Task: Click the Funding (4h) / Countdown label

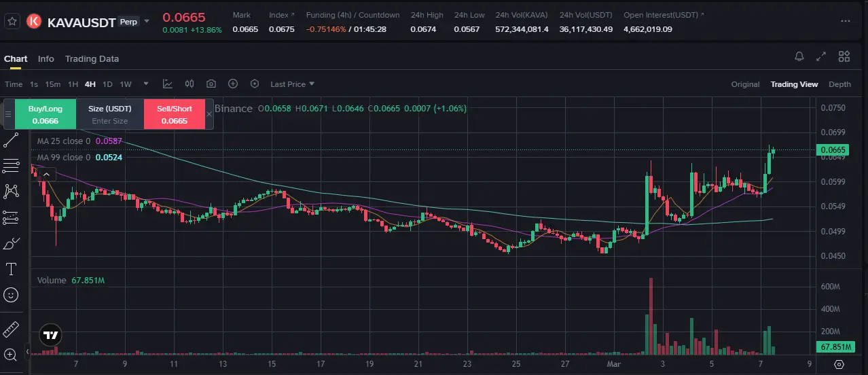Action: tap(352, 15)
